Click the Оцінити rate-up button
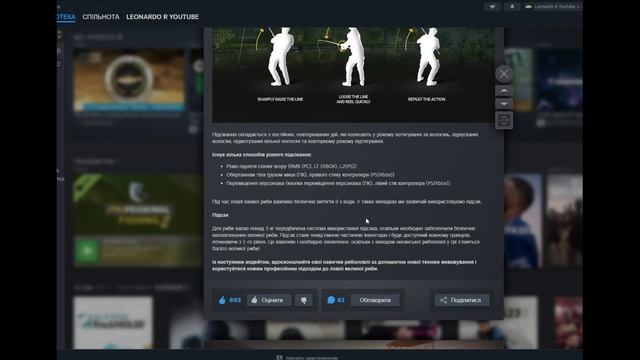Image resolution: width=640 pixels, height=360 pixels. [269, 300]
